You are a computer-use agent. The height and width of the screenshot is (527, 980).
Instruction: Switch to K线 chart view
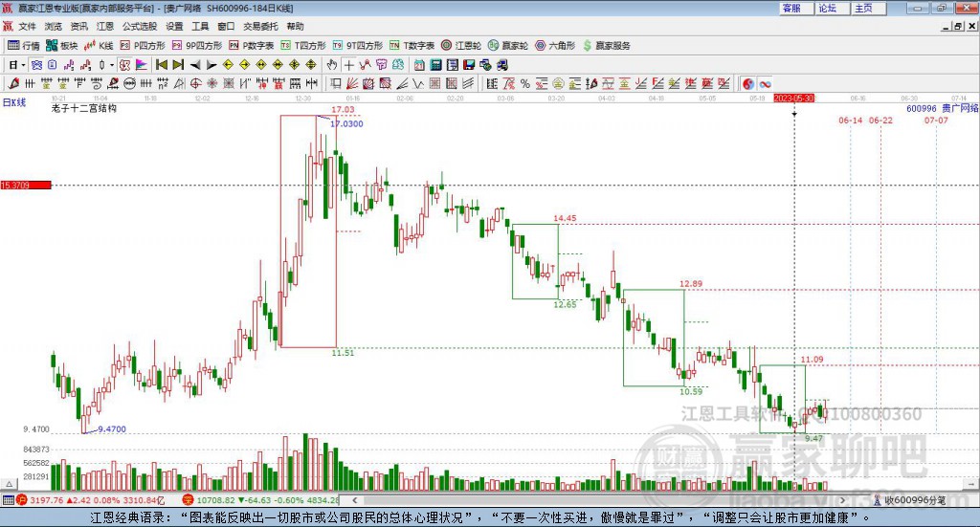(99, 46)
